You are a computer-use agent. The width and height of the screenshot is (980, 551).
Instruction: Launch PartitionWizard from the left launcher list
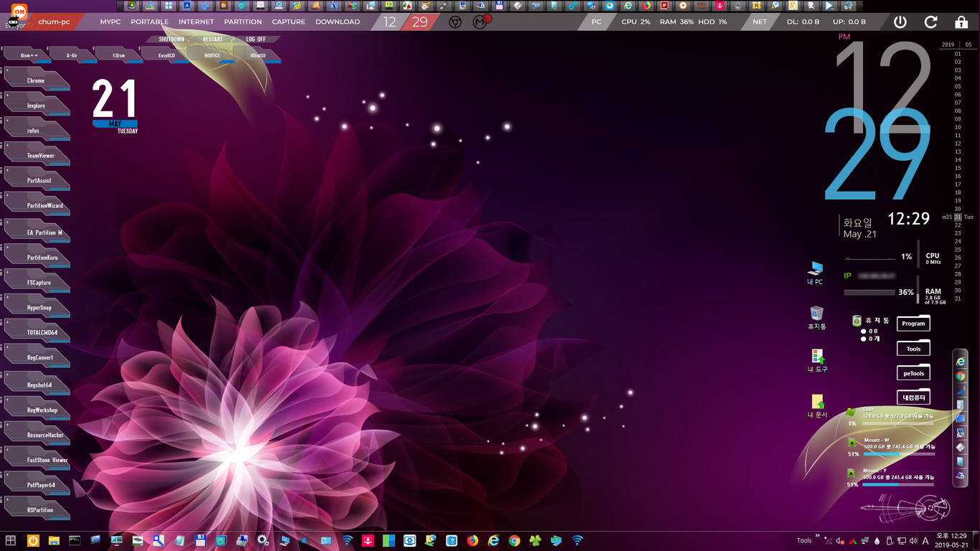36,205
